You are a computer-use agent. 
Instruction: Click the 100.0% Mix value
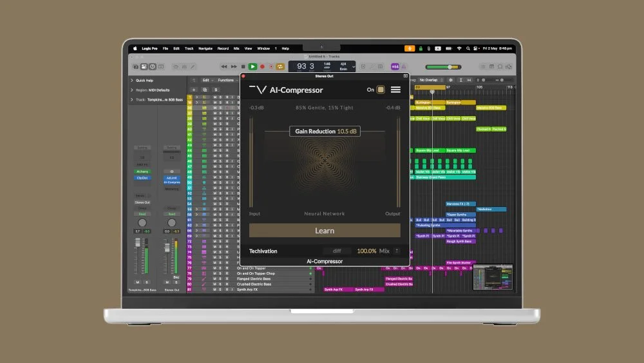point(366,251)
